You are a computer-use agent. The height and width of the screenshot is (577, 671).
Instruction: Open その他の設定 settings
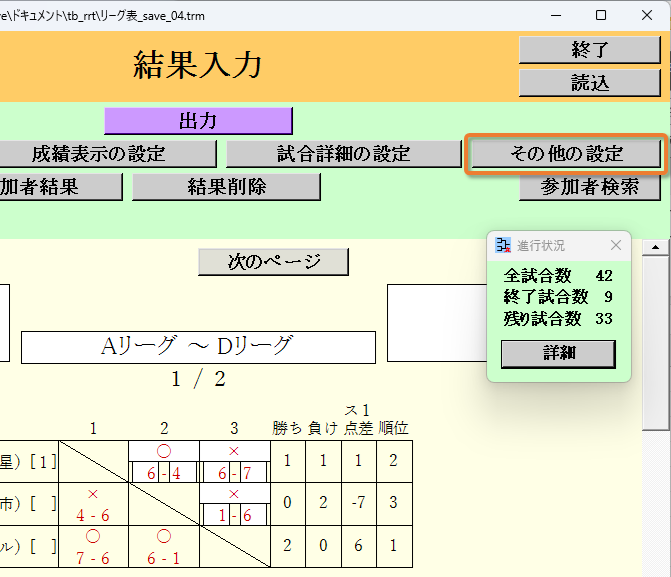[x=566, y=154]
